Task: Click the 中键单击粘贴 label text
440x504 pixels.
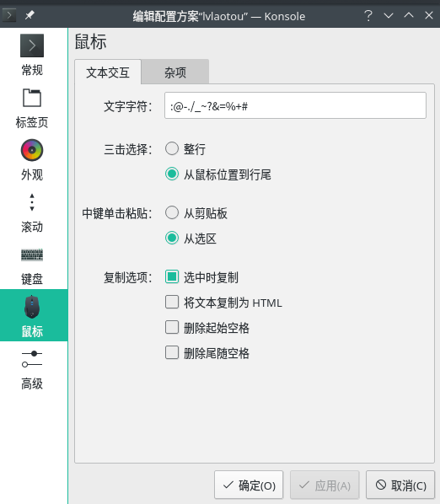Action: [x=117, y=213]
